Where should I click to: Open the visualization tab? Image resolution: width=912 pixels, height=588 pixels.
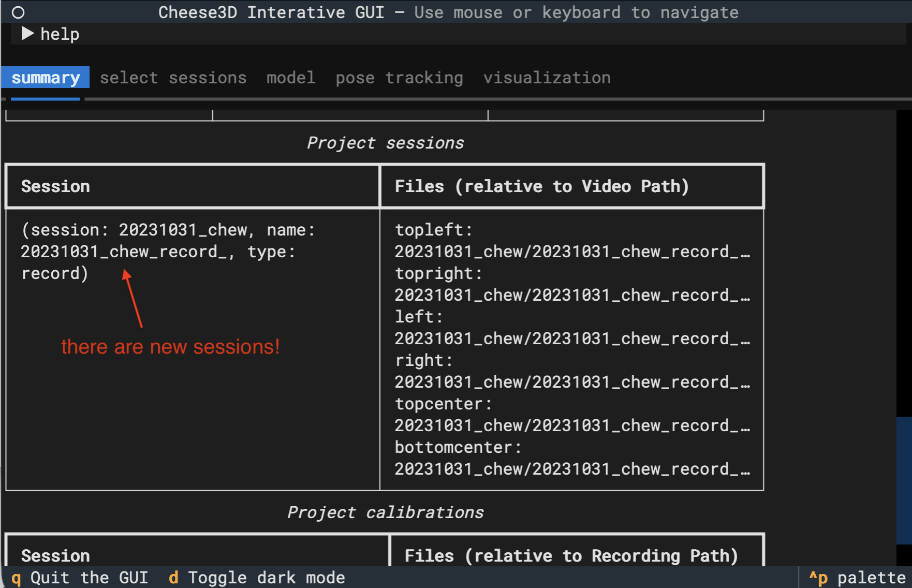[x=547, y=77]
